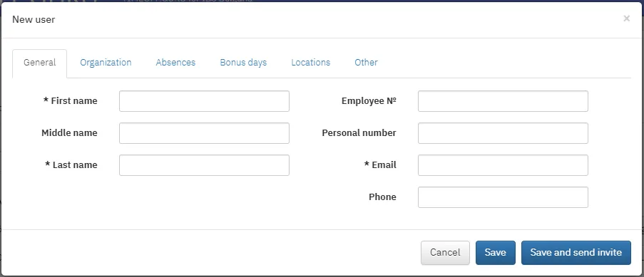Click into the Middle name field
The width and height of the screenshot is (644, 277).
click(x=204, y=133)
